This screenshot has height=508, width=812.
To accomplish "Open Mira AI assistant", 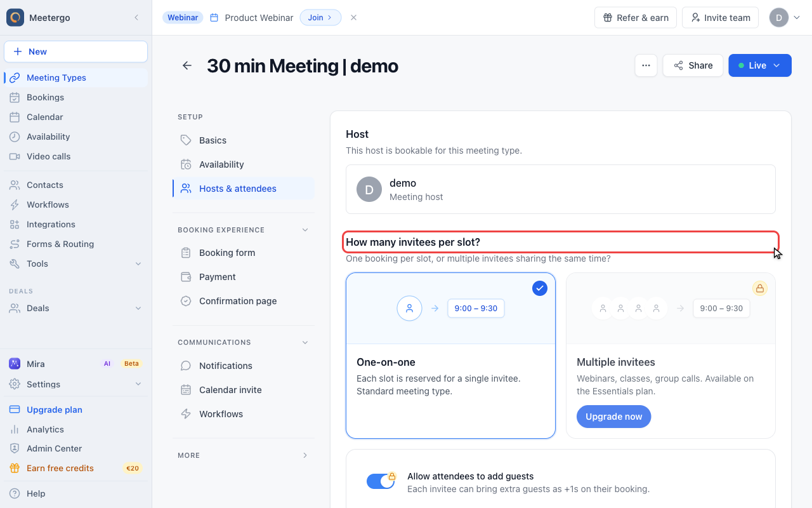I will point(76,364).
